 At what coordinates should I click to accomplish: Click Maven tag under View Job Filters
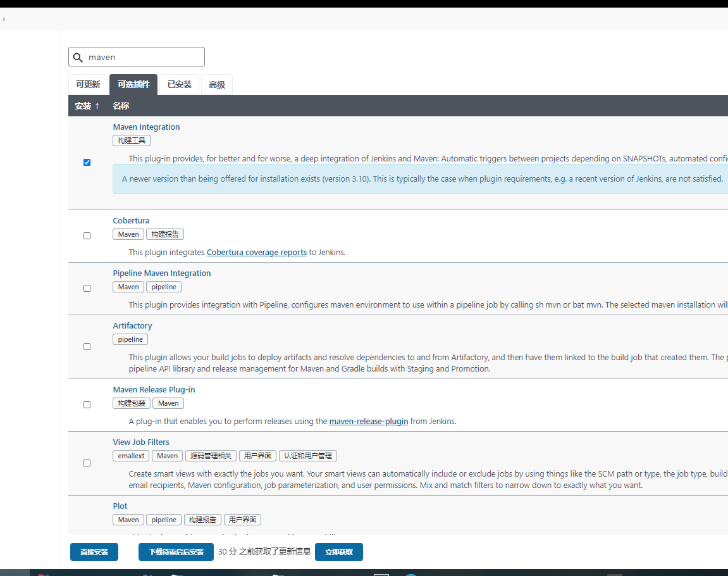click(167, 456)
